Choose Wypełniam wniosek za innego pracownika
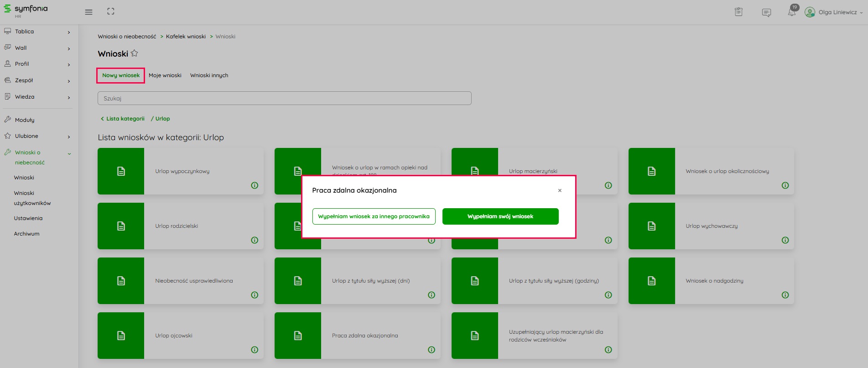This screenshot has height=368, width=868. point(374,216)
